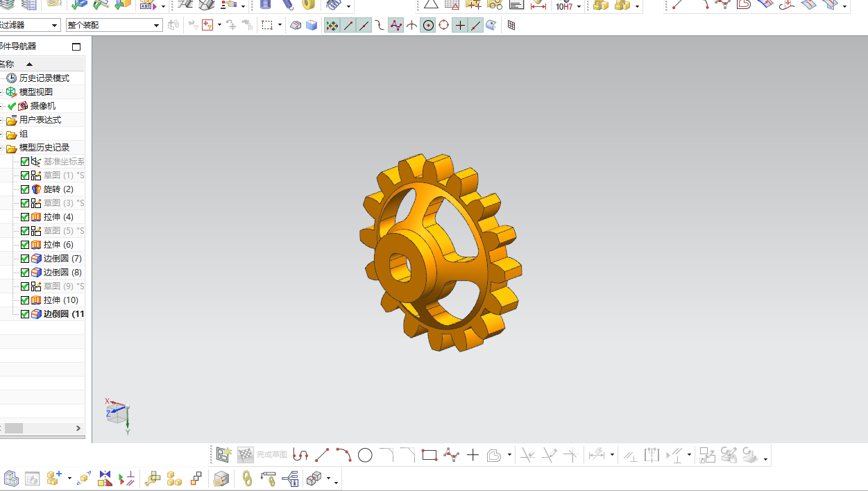Maximize the part navigator panel square button
This screenshot has height=491, width=868.
[76, 46]
